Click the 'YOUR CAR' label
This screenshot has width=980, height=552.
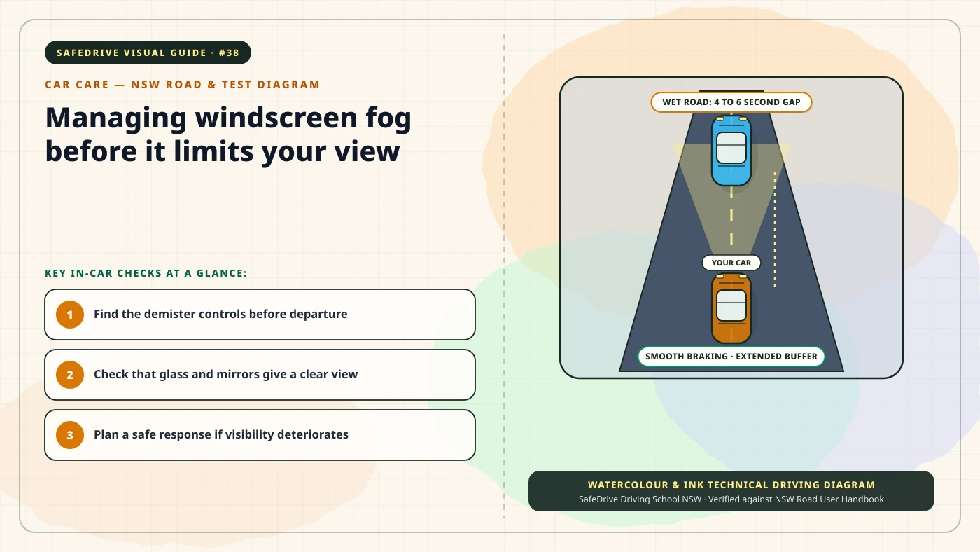point(731,263)
